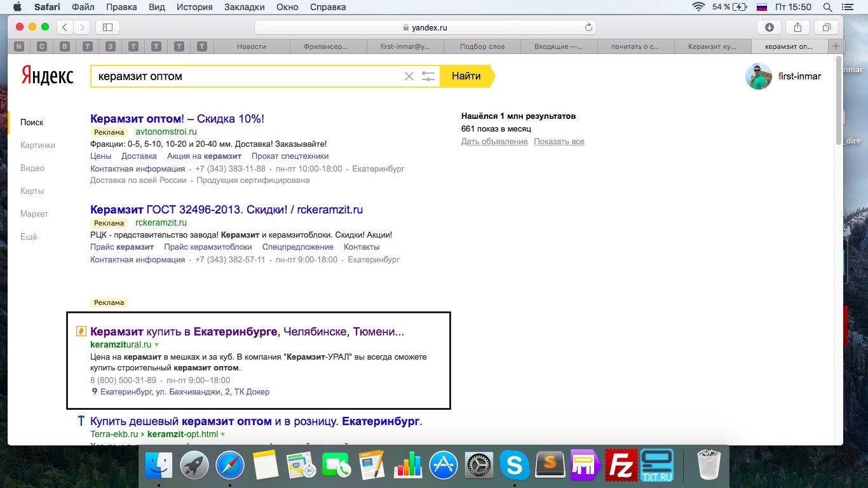Click the Показать все link
Image resolution: width=868 pixels, height=488 pixels.
pyautogui.click(x=559, y=142)
